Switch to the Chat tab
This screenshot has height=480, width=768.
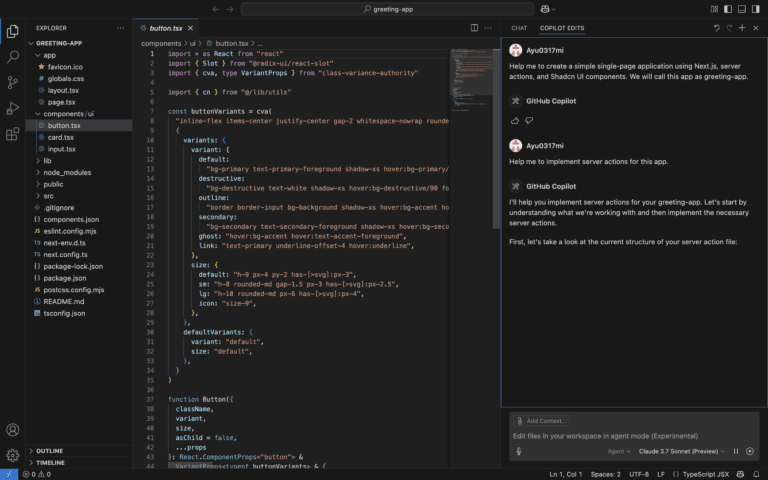(519, 28)
